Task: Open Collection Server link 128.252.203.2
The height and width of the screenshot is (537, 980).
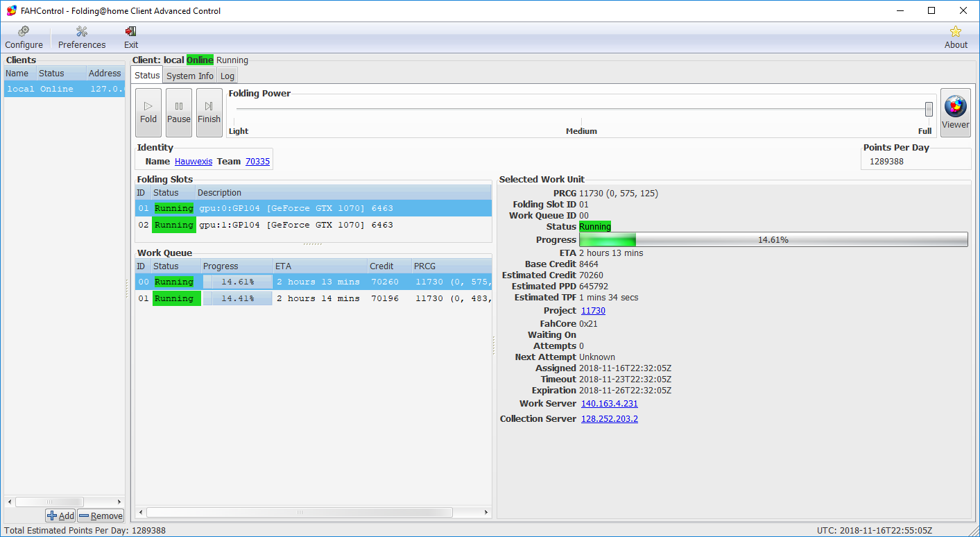Action: pos(610,418)
